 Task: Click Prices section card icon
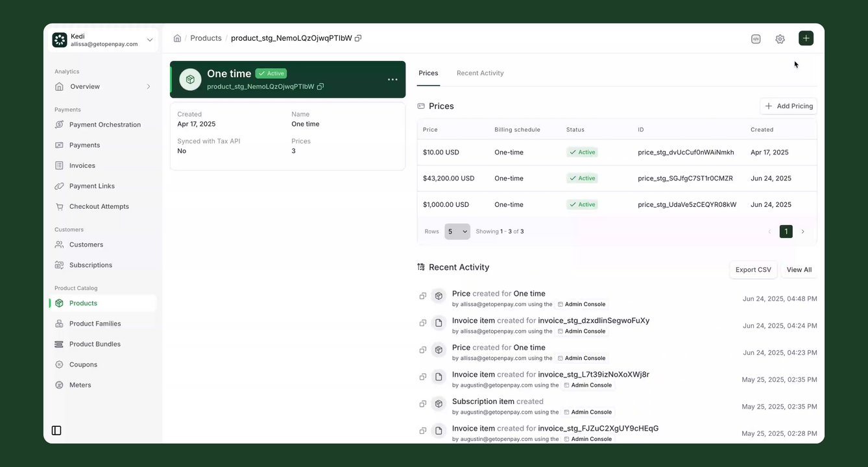pos(421,106)
